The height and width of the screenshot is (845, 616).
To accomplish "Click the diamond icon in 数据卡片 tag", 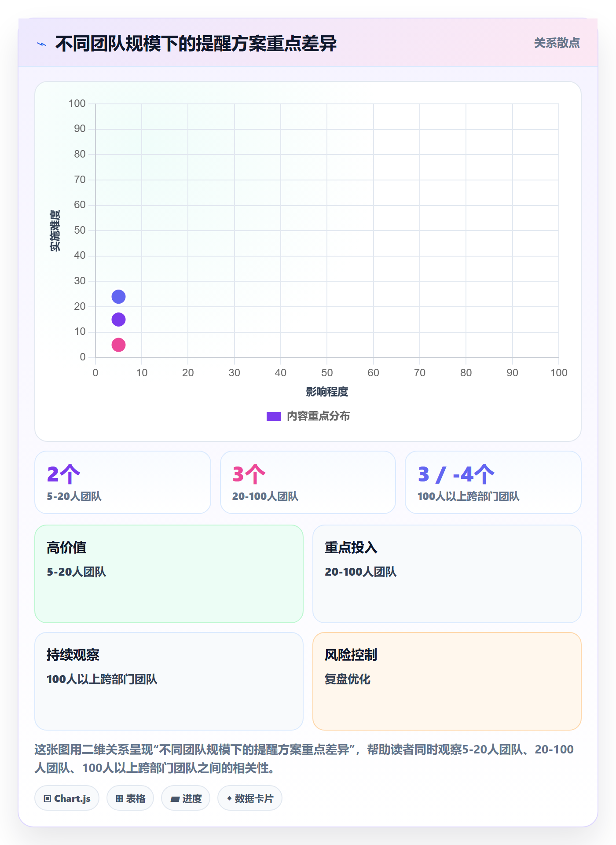I will pos(229,798).
